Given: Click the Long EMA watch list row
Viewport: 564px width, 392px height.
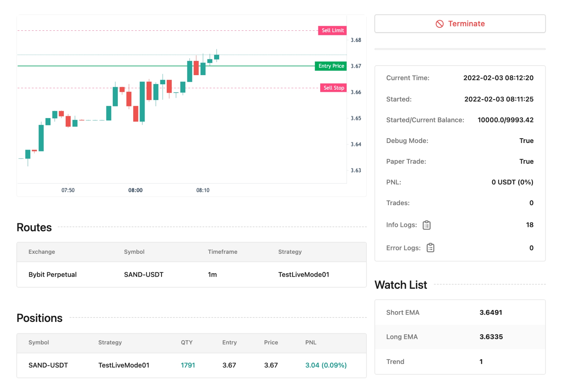Looking at the screenshot, I should [460, 337].
